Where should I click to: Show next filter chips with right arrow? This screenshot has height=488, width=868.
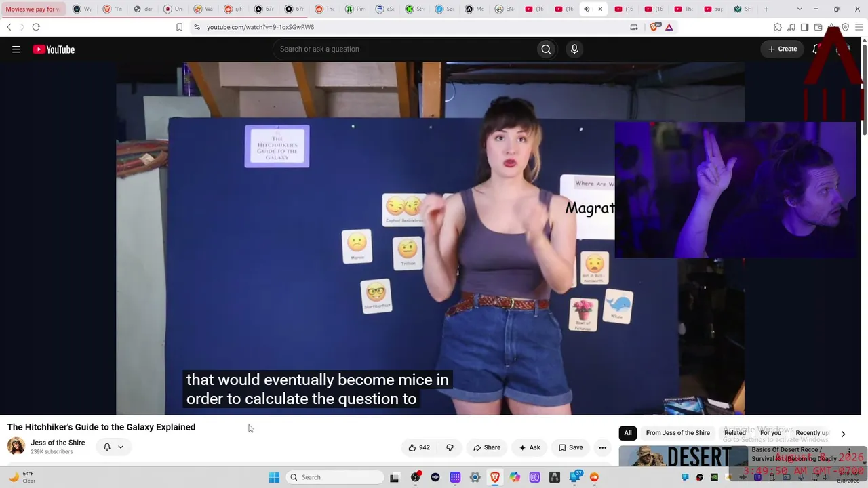tap(843, 434)
